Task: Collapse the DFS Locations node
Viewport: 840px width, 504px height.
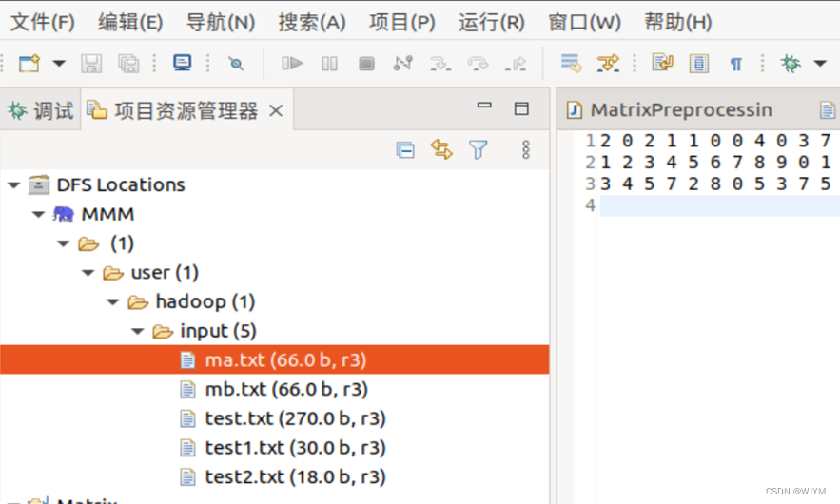Action: (14, 185)
